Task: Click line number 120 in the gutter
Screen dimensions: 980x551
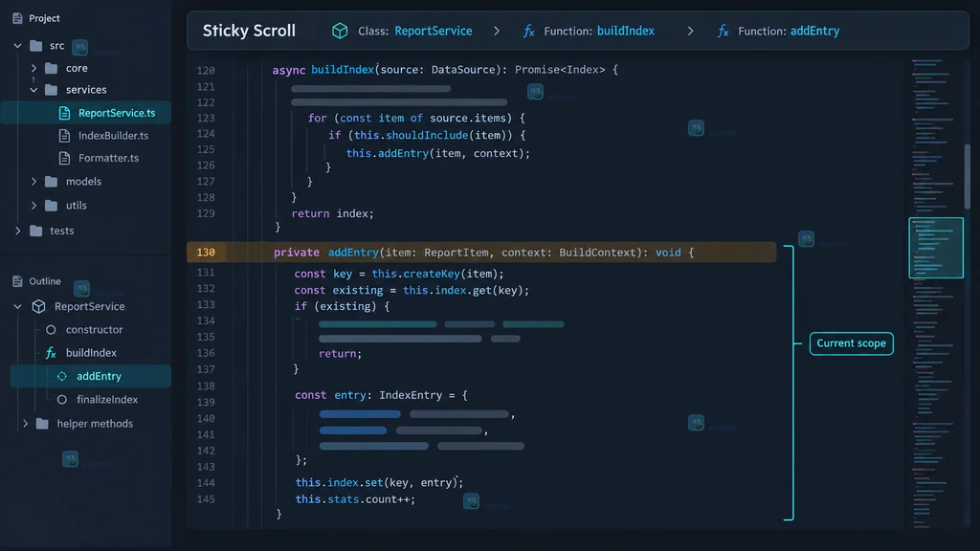Action: coord(206,71)
